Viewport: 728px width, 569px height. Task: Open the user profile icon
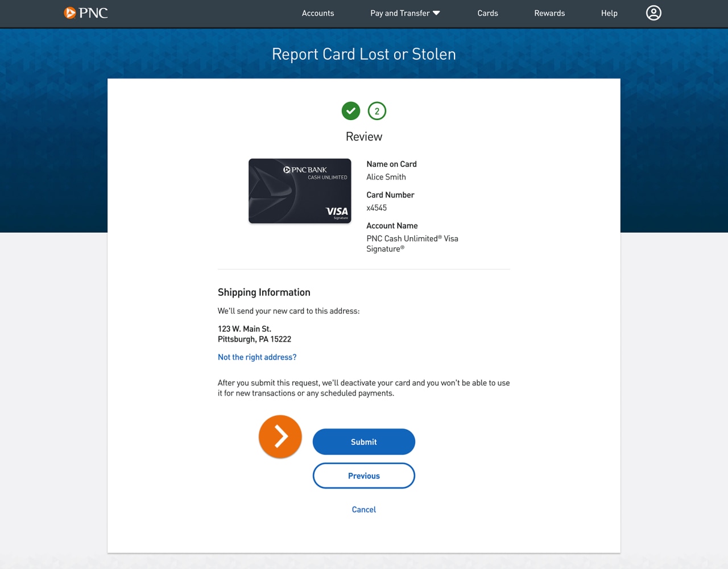653,13
